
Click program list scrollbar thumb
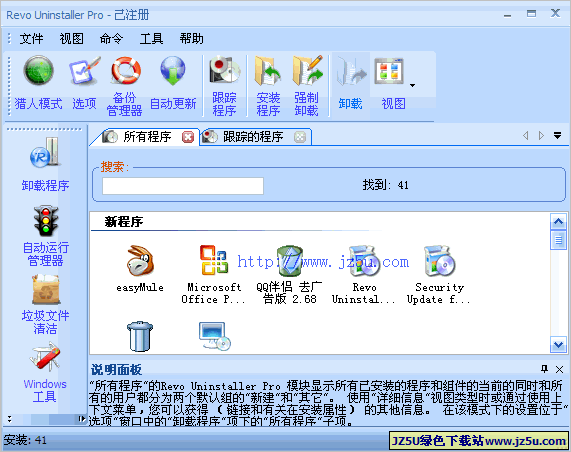(559, 240)
